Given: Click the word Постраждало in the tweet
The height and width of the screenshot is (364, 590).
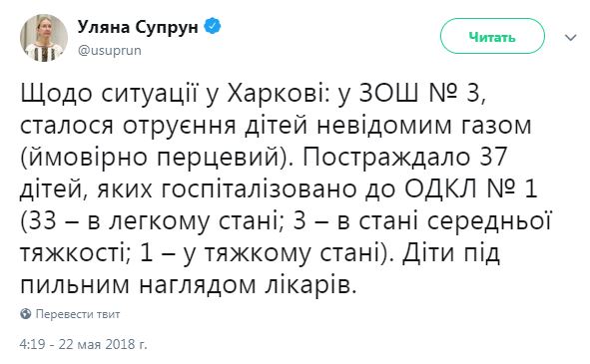Looking at the screenshot, I should click(x=386, y=158).
